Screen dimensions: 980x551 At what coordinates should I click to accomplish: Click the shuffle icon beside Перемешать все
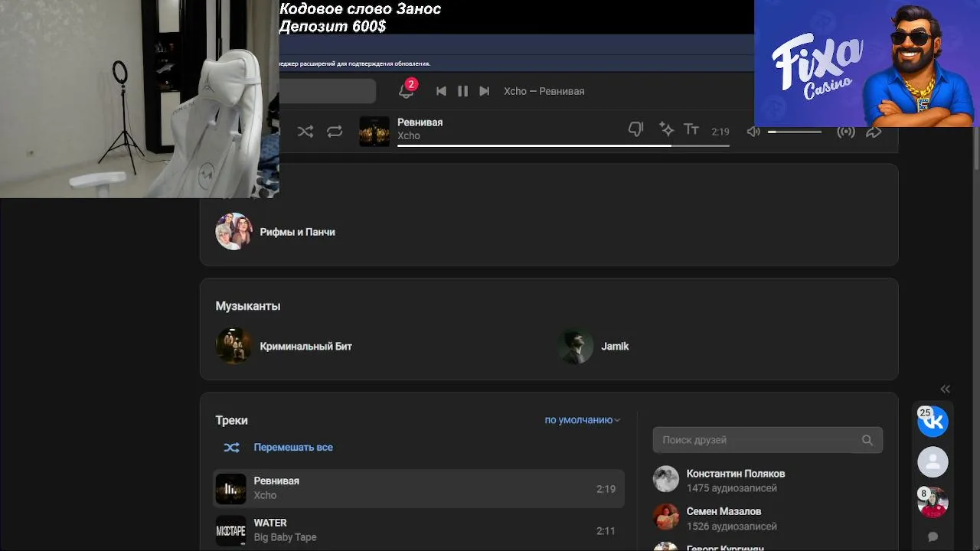click(231, 447)
